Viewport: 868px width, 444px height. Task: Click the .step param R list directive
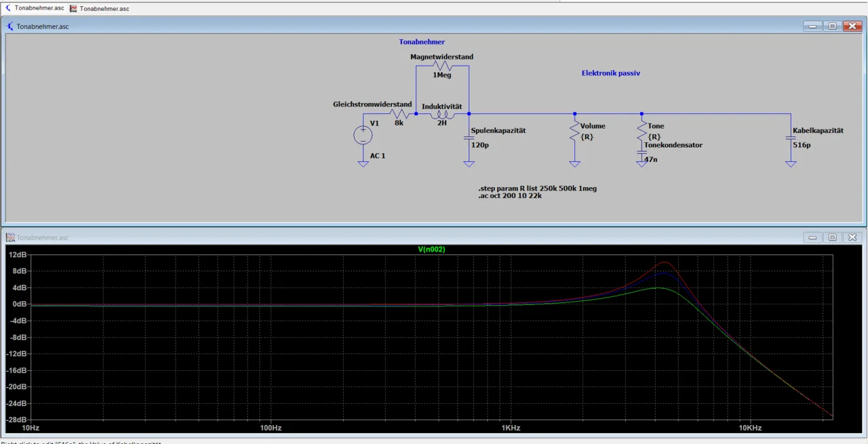click(537, 188)
